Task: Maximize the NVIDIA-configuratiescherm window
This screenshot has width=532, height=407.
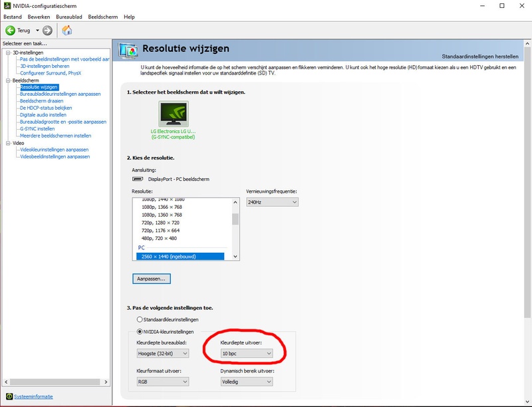Action: pyautogui.click(x=502, y=6)
